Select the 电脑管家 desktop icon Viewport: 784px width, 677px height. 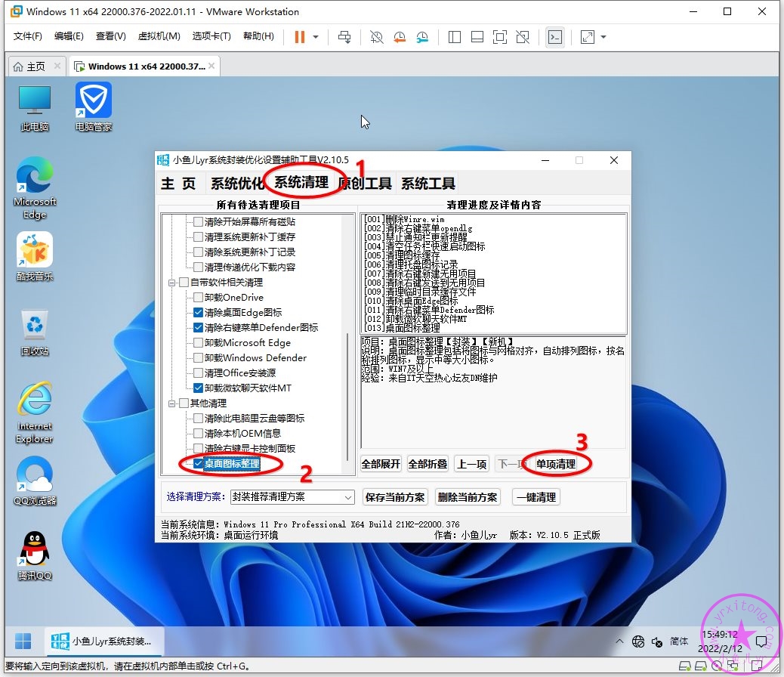tap(94, 107)
